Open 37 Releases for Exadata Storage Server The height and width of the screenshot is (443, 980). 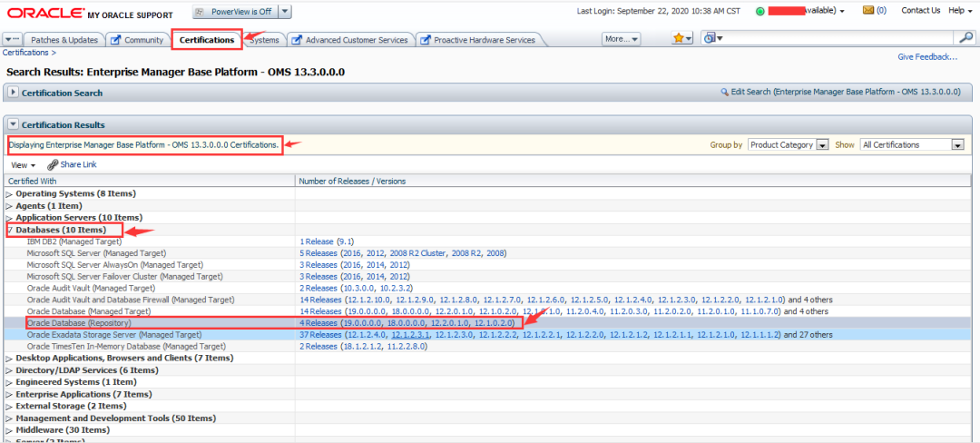point(320,335)
